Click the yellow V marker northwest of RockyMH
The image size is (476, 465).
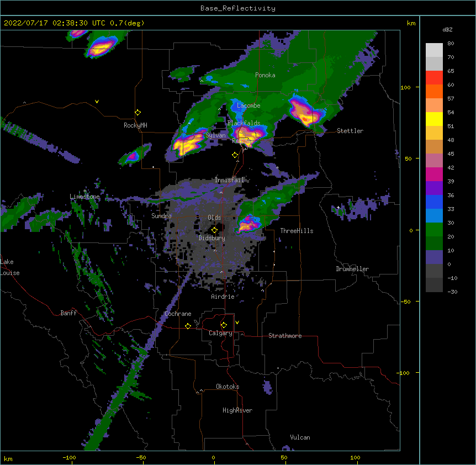tap(97, 102)
